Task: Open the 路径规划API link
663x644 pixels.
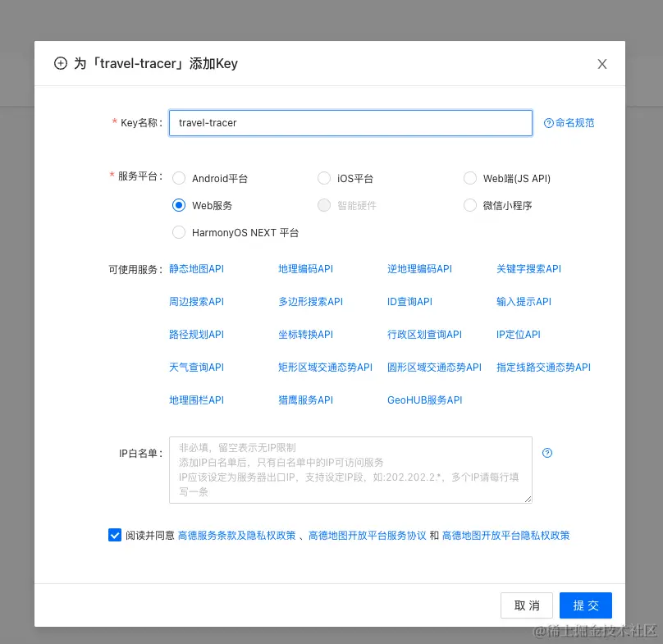Action: (x=197, y=335)
